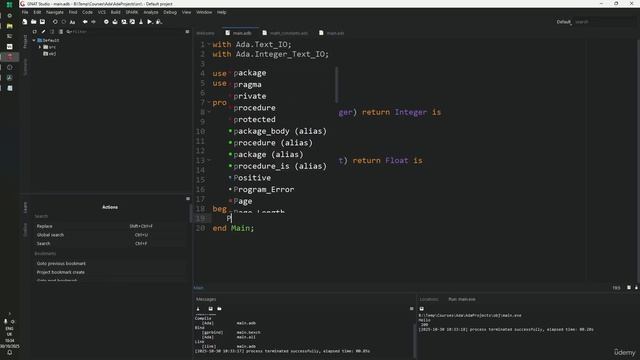Image resolution: width=640 pixels, height=360 pixels.
Task: Choose 'procedure_is (alias)' completion entry
Action: [x=281, y=166]
